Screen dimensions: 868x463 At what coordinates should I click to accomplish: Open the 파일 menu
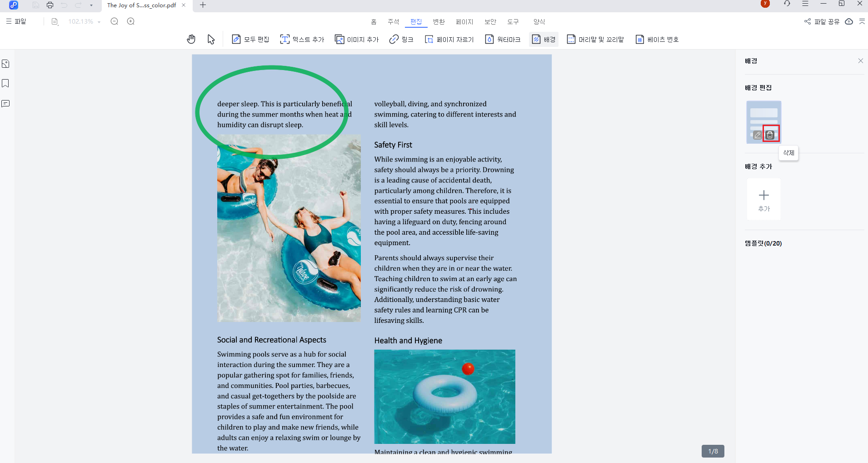tap(16, 21)
